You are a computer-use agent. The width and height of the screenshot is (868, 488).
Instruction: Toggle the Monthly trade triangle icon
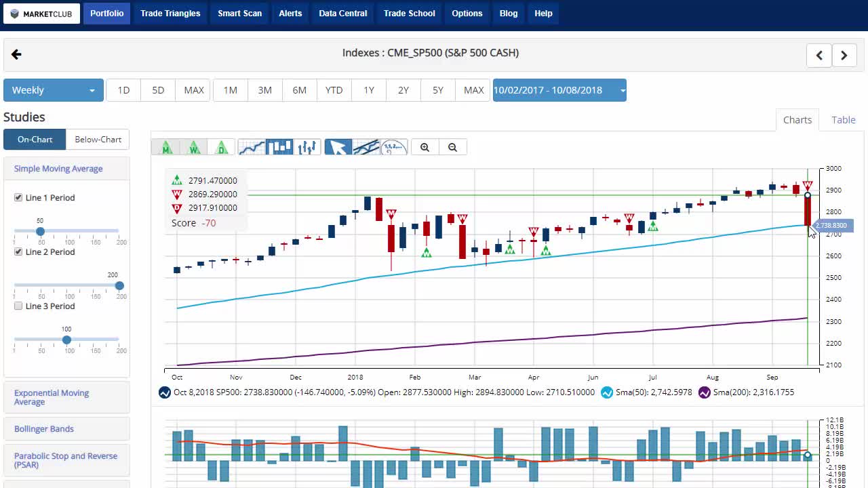[x=165, y=147]
